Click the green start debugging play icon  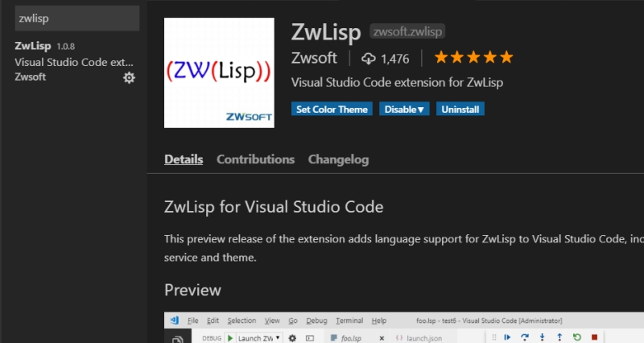point(230,338)
